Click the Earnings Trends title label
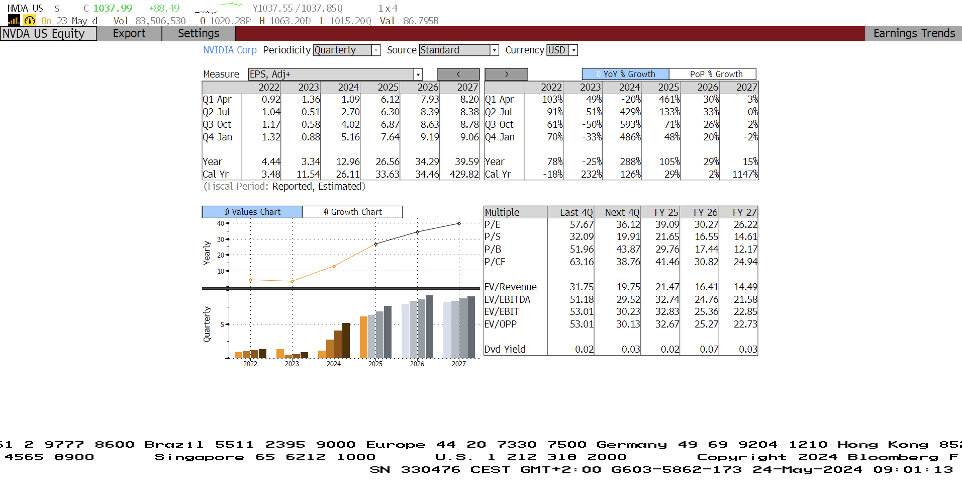This screenshot has height=492, width=962. [x=914, y=34]
